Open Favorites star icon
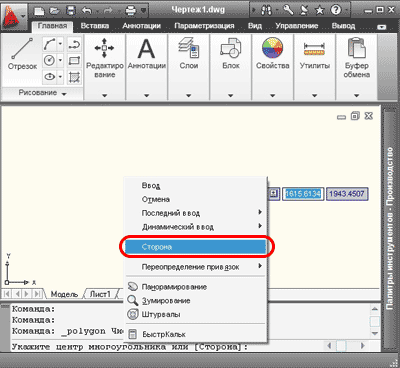The width and height of the screenshot is (400, 368). [319, 11]
